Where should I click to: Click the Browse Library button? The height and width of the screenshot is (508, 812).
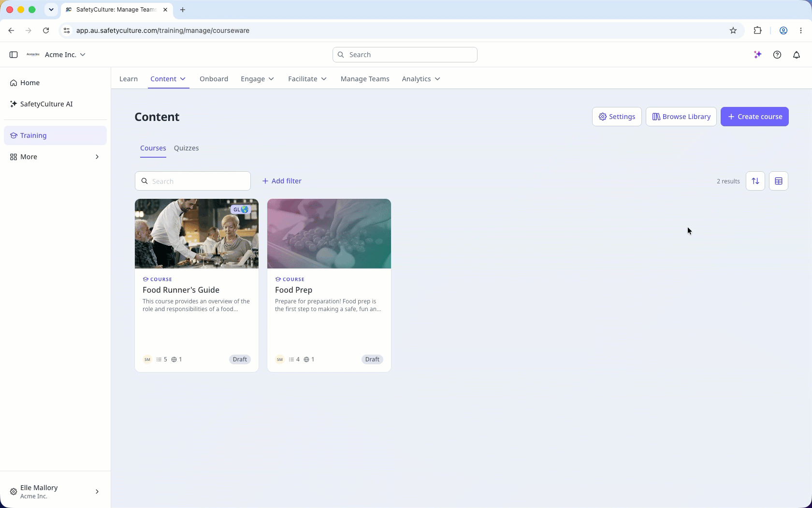[681, 117]
